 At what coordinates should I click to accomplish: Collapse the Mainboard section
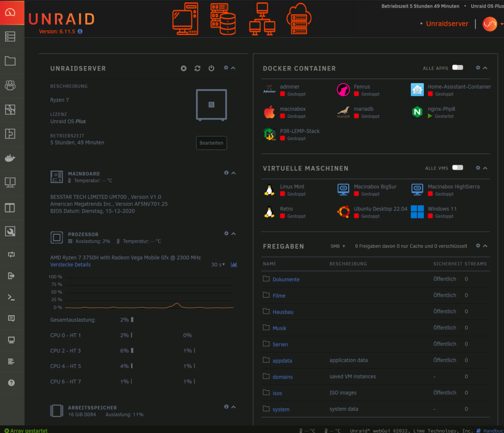pos(234,173)
